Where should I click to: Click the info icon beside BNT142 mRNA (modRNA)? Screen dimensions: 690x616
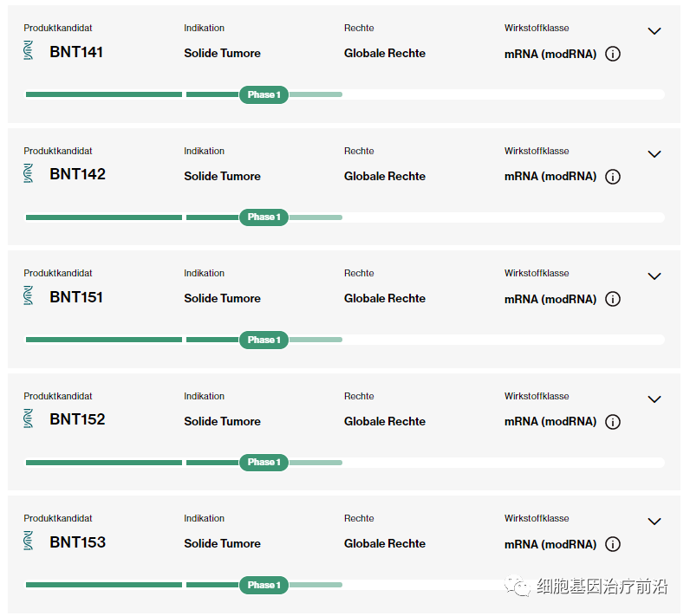613,177
